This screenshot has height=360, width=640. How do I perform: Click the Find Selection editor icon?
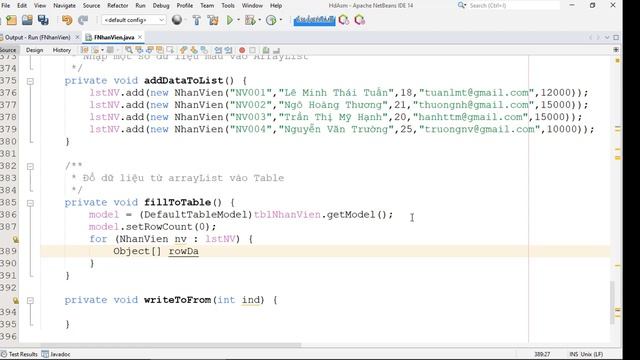[129, 50]
